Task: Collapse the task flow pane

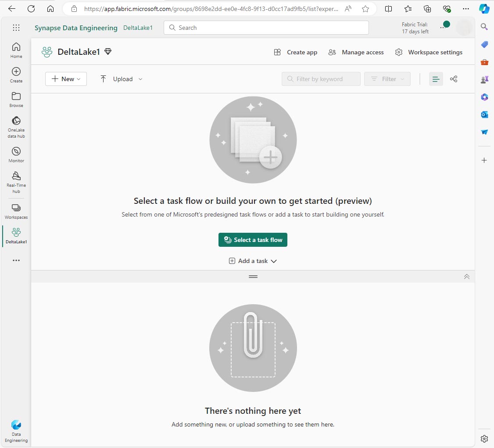Action: tap(467, 277)
